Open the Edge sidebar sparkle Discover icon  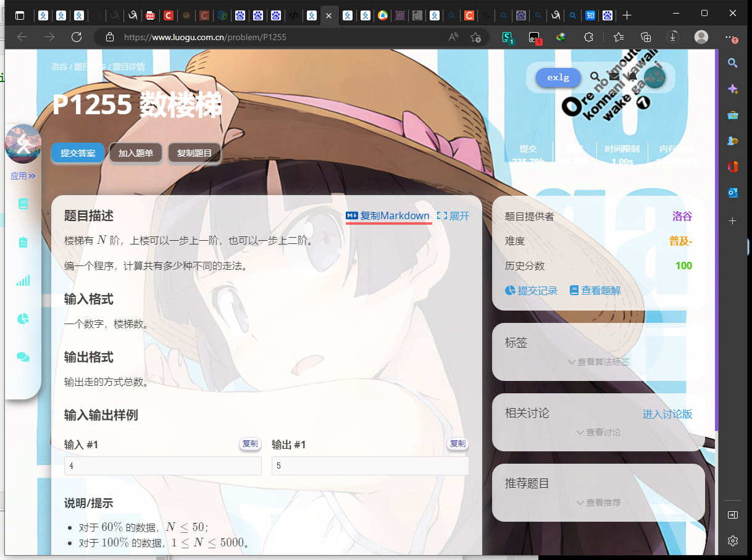733,89
